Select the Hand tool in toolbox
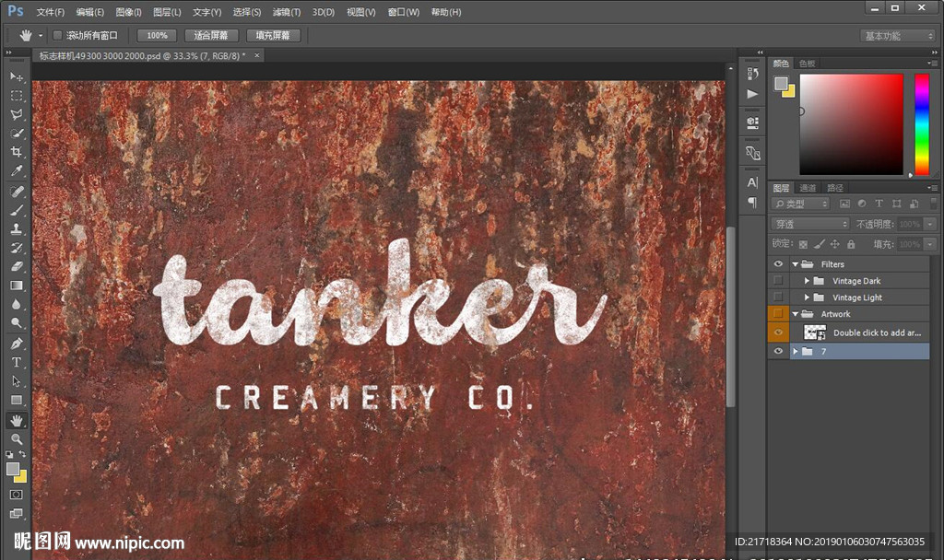The width and height of the screenshot is (944, 560). click(17, 420)
